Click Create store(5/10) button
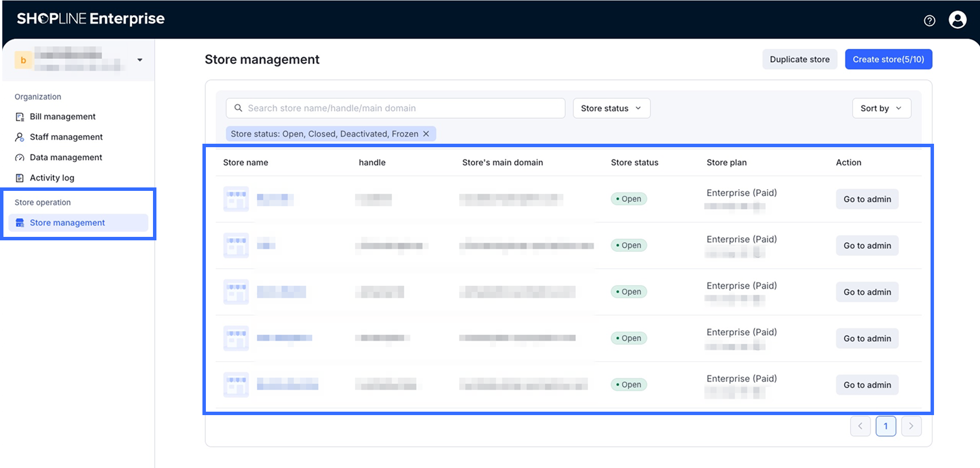Image resolution: width=980 pixels, height=468 pixels. (x=888, y=59)
